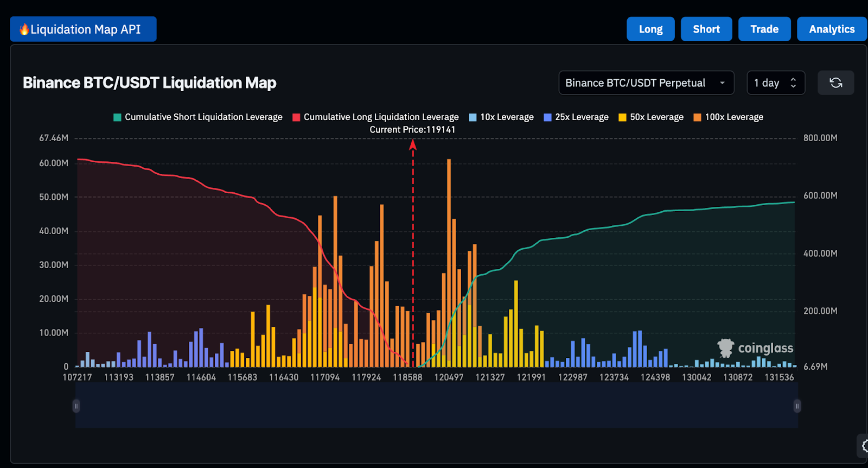The image size is (868, 468).
Task: Open the 1 day timeframe selector
Action: point(776,83)
